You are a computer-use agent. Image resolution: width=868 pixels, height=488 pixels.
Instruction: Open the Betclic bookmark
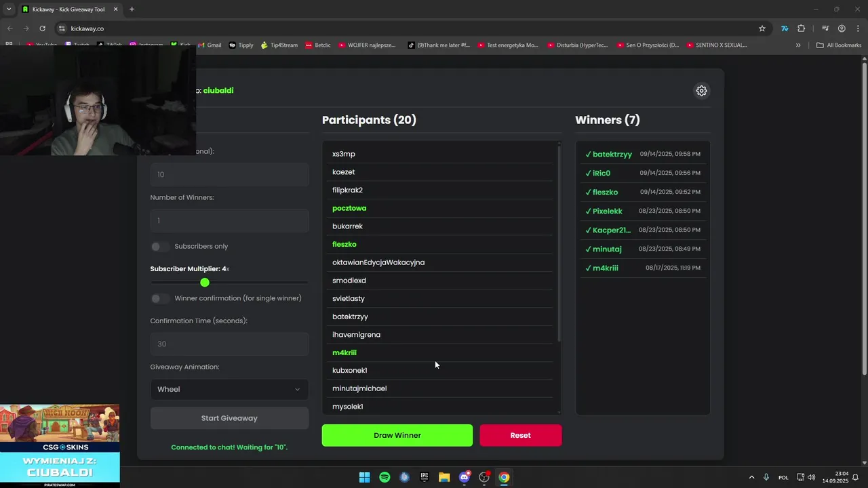pyautogui.click(x=317, y=45)
